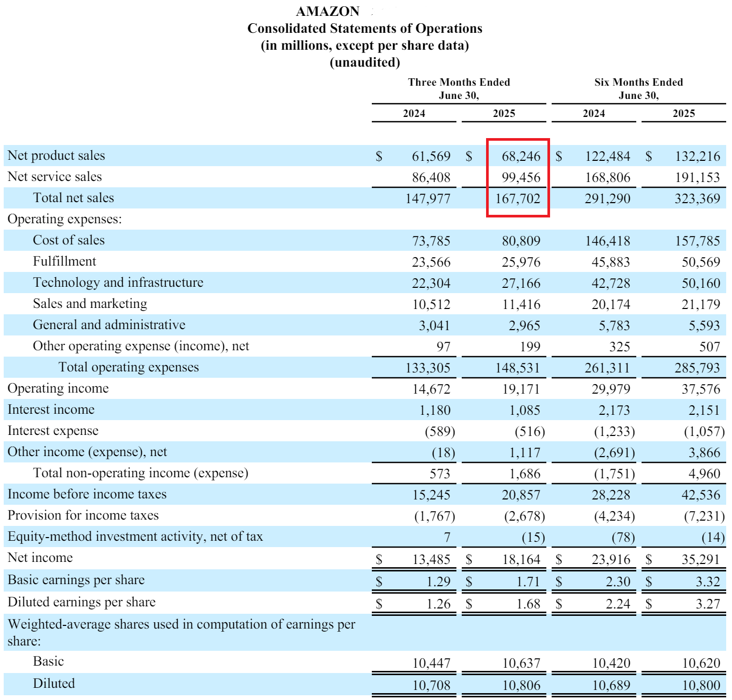
Task: Click the 'Operating income' label
Action: [x=58, y=388]
